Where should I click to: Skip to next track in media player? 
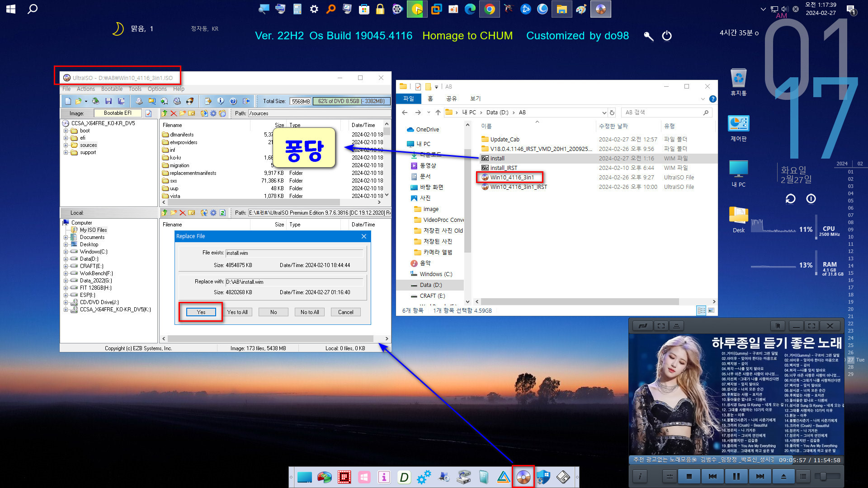[759, 476]
